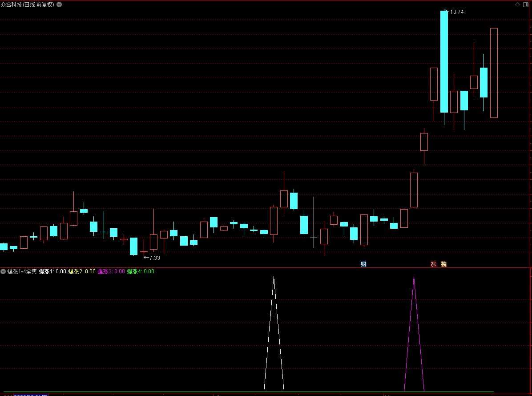
Task: Click the last red hollow candlestick
Action: pos(494,73)
